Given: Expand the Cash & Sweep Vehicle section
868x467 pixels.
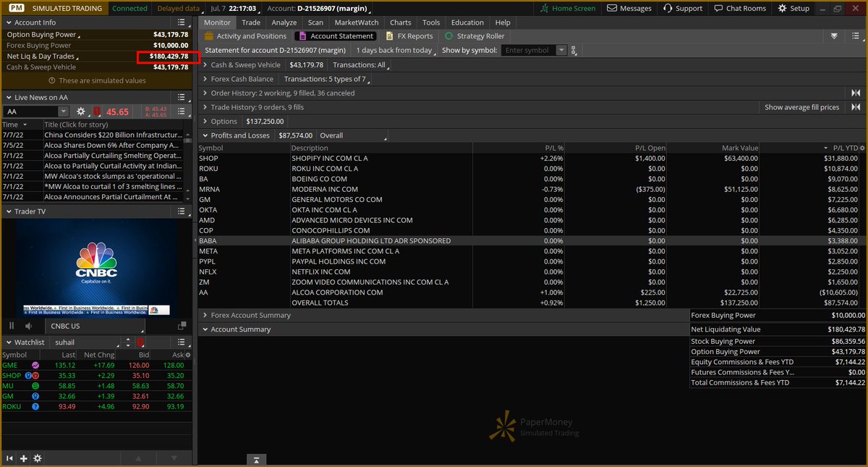Looking at the screenshot, I should coord(205,65).
